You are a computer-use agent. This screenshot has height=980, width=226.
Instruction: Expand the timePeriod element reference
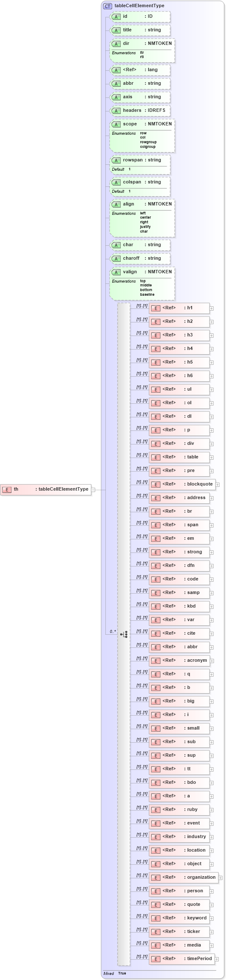218,959
